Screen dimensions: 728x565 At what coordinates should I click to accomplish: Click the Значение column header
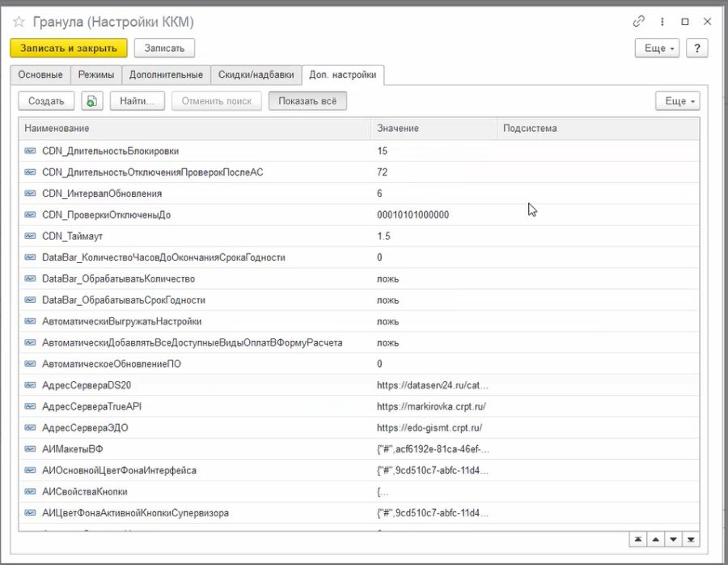pyautogui.click(x=434, y=128)
